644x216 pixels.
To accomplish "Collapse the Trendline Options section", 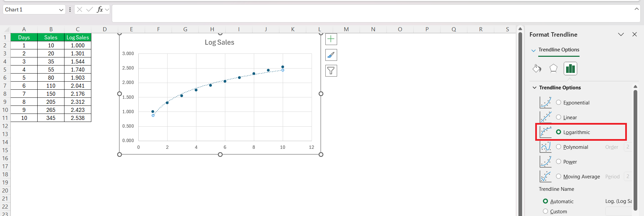I will tap(535, 88).
